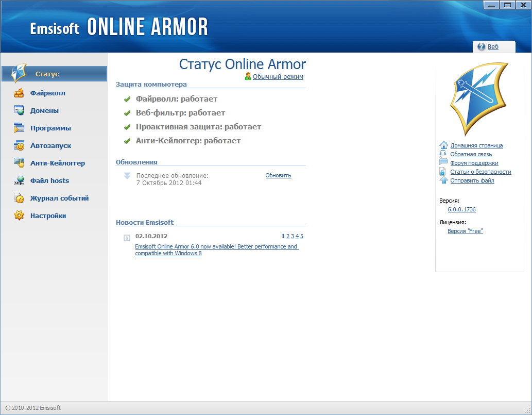
Task: Minimize the Online Armor window
Action: (491, 5)
